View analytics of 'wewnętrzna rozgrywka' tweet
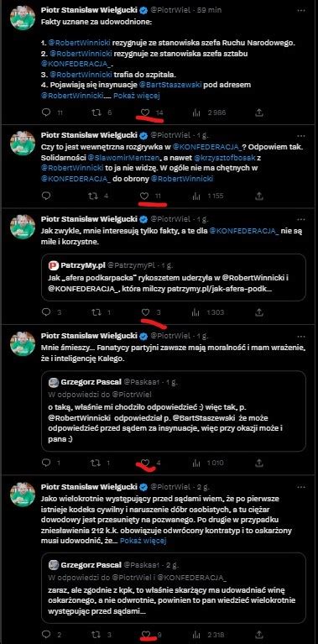The image size is (318, 644). (196, 196)
